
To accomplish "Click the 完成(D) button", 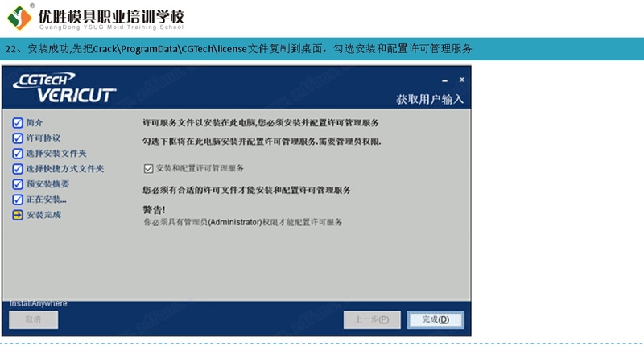I will (x=436, y=319).
